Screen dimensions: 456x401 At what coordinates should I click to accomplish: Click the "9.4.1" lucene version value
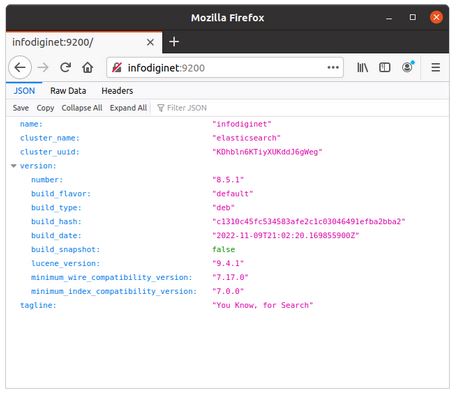tap(228, 263)
